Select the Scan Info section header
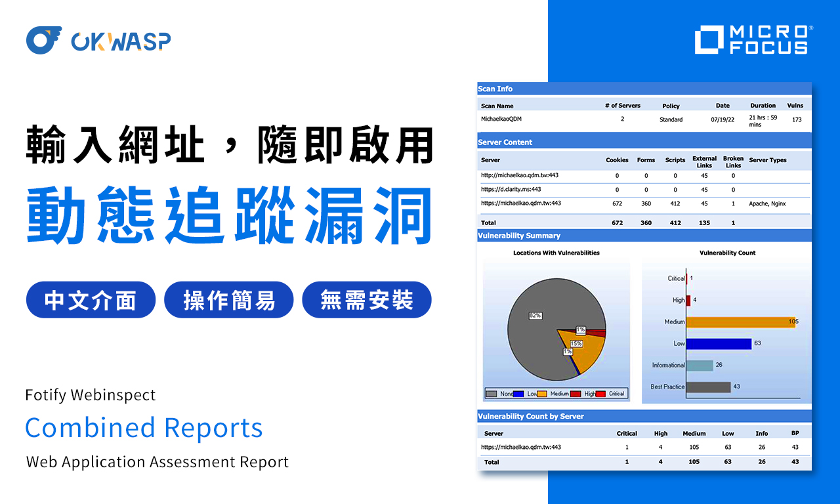840x504 pixels. 495,89
